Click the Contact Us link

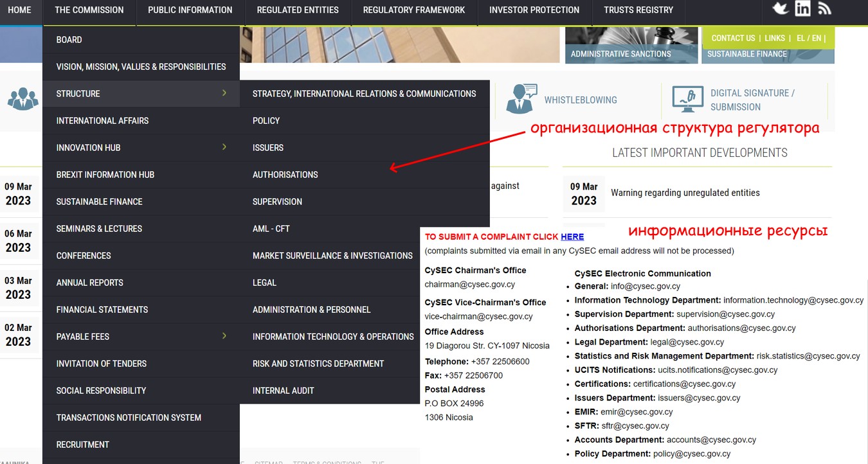[x=733, y=39]
